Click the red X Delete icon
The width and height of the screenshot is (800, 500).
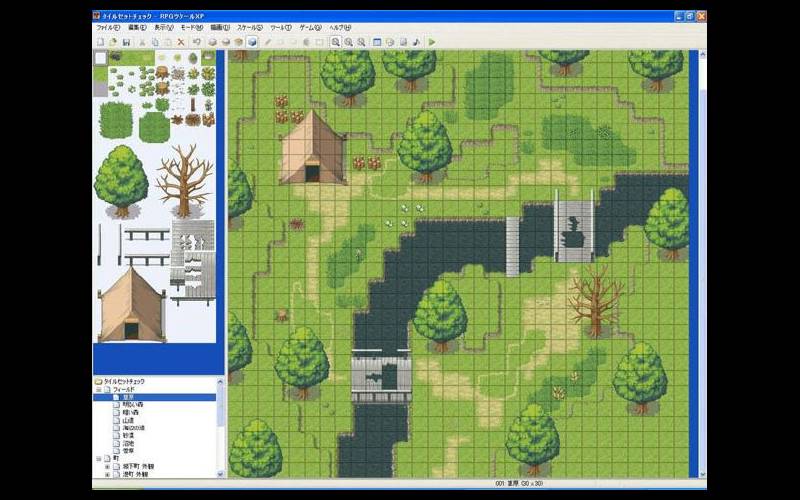(x=181, y=42)
